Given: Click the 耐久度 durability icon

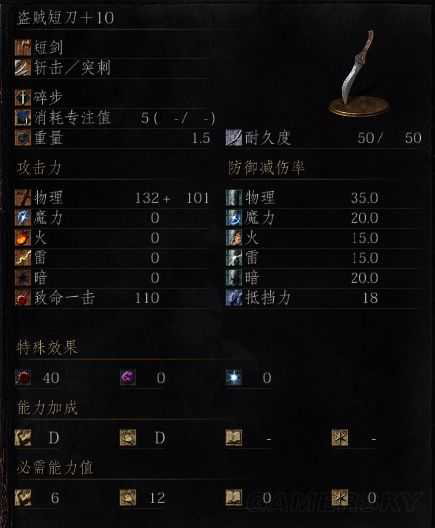Looking at the screenshot, I should tap(234, 137).
